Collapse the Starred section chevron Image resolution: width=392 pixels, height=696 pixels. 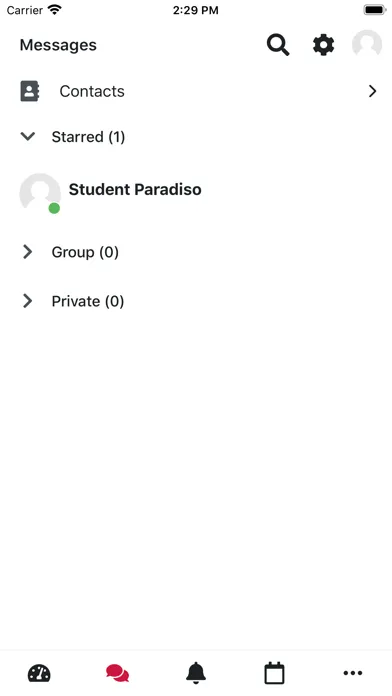coord(28,136)
